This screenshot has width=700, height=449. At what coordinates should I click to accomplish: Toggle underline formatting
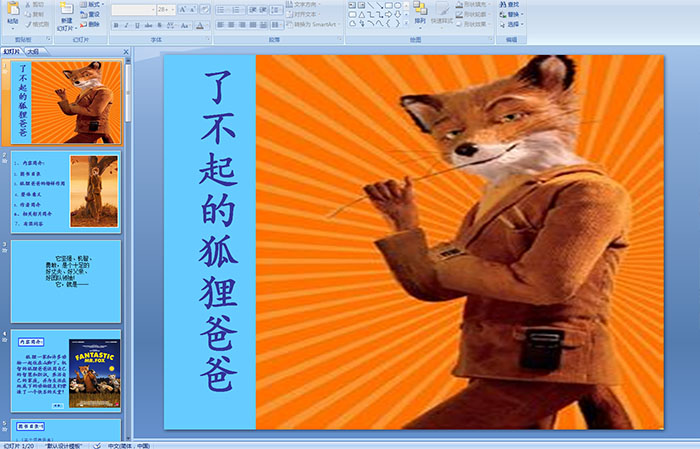[x=137, y=25]
